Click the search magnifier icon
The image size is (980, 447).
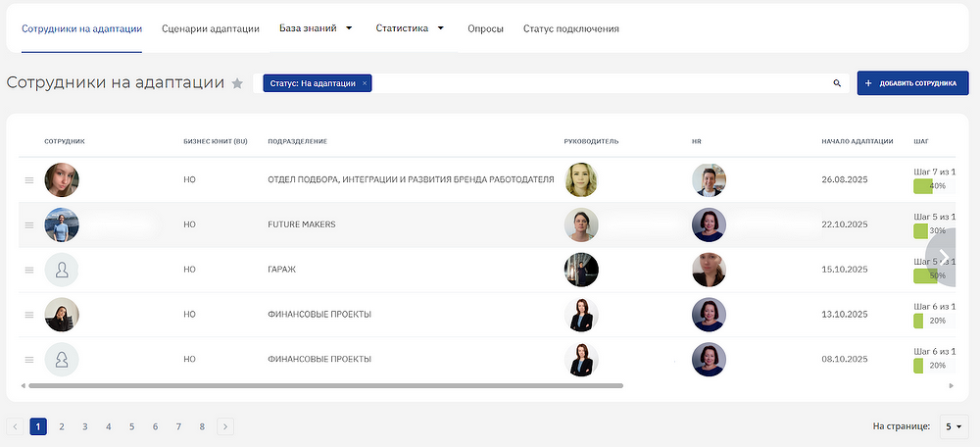coord(837,83)
